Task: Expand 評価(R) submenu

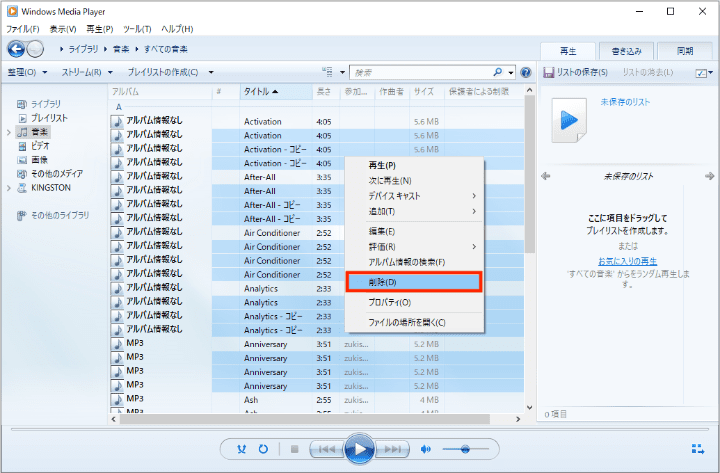Action: pyautogui.click(x=414, y=247)
